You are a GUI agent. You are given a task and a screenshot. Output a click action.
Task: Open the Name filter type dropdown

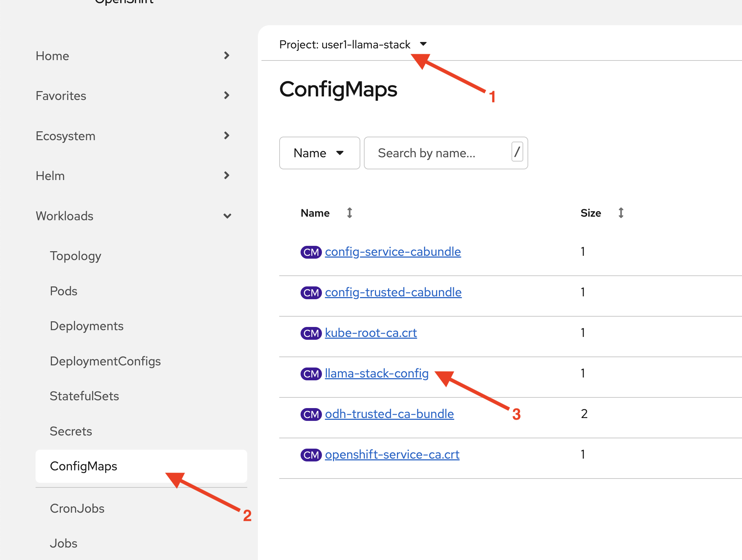click(x=319, y=153)
